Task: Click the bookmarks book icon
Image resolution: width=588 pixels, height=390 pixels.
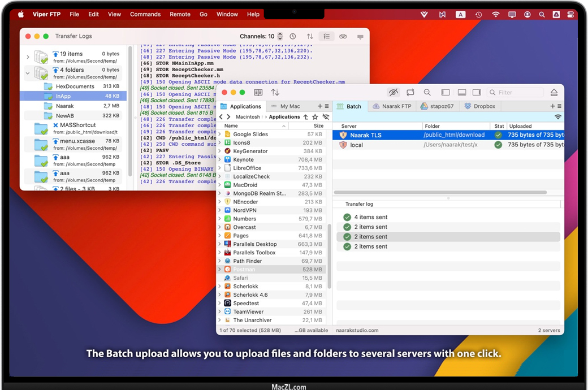Action: pos(258,92)
